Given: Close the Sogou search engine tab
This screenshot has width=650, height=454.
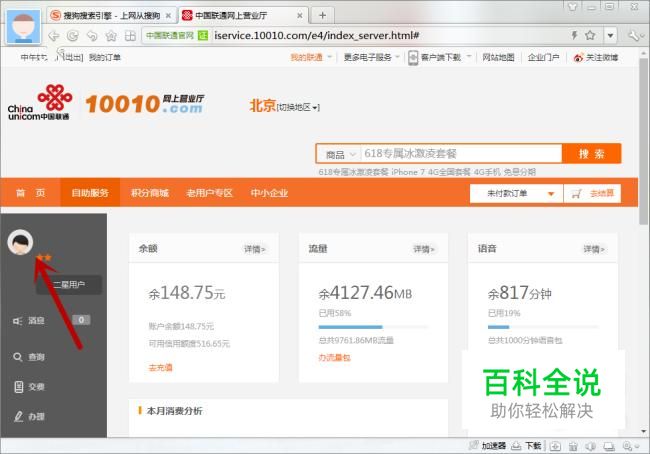Looking at the screenshot, I should 168,16.
